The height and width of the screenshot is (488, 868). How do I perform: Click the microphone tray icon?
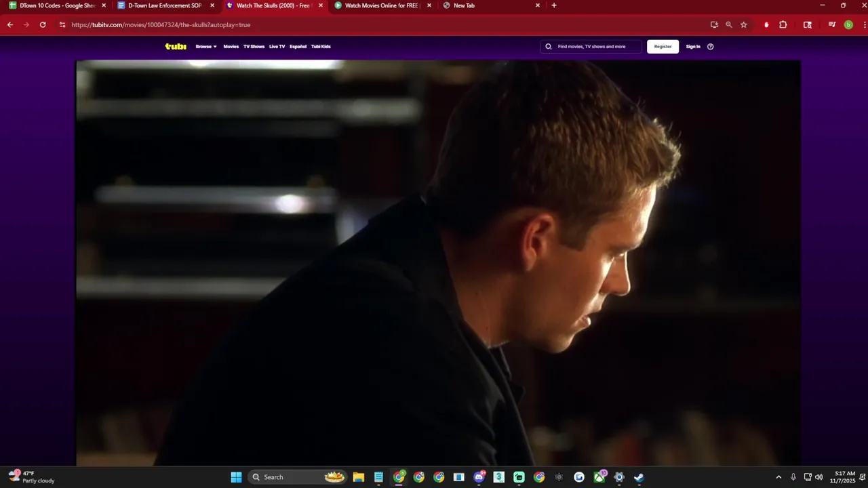[793, 477]
